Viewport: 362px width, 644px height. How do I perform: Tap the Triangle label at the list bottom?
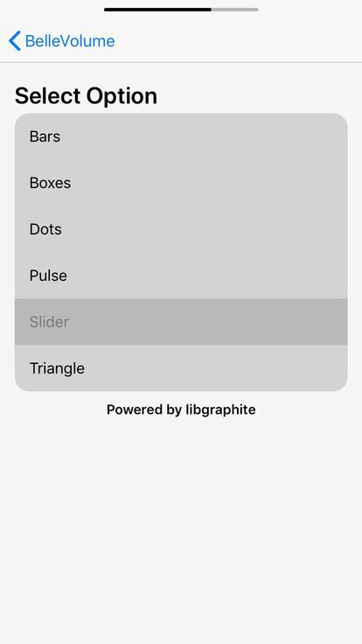(x=57, y=368)
